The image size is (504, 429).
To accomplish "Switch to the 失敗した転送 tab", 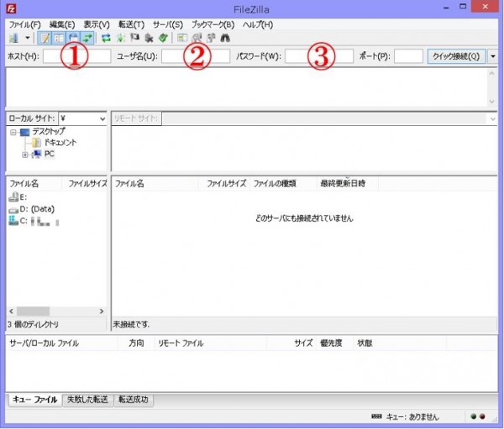I will pyautogui.click(x=87, y=400).
